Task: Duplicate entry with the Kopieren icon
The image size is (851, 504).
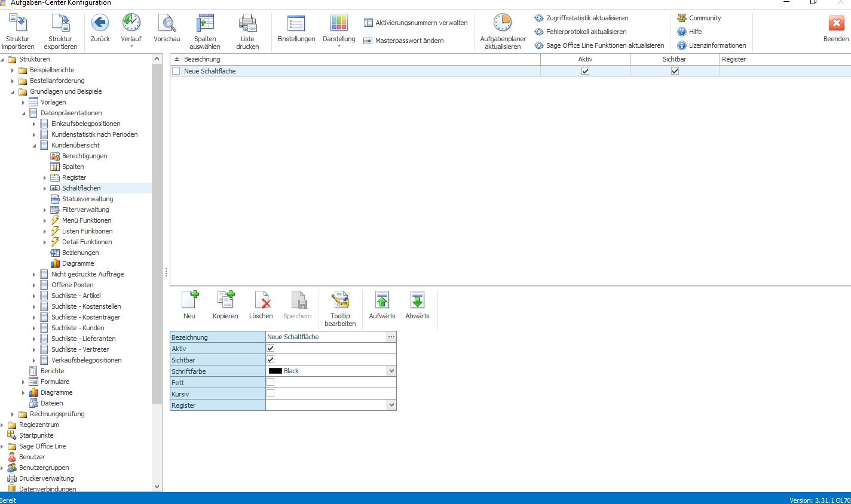Action: click(225, 300)
